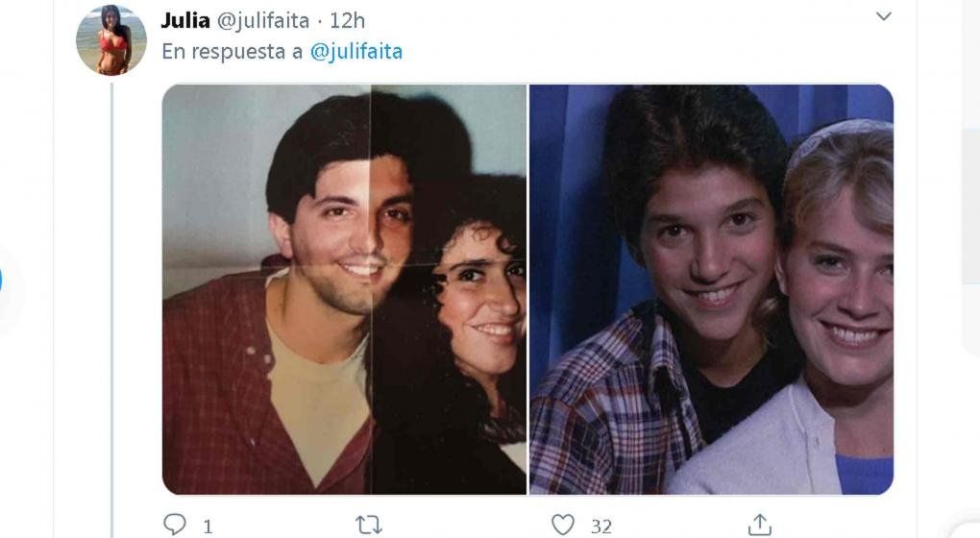View the left photo with plaid red shirt
Viewport: 980px width, 538px height.
click(344, 289)
